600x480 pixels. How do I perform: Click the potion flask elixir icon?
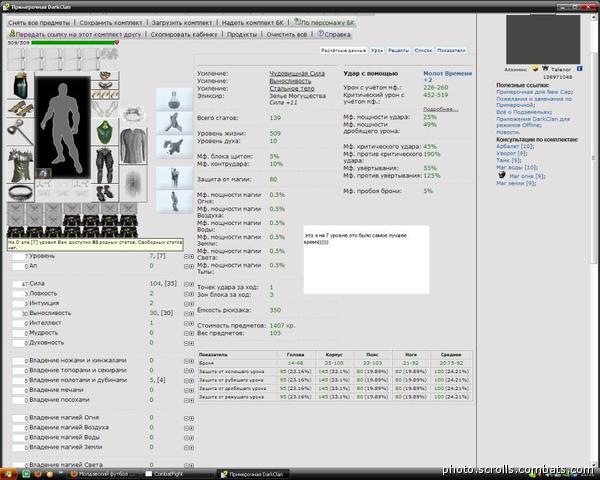[174, 99]
